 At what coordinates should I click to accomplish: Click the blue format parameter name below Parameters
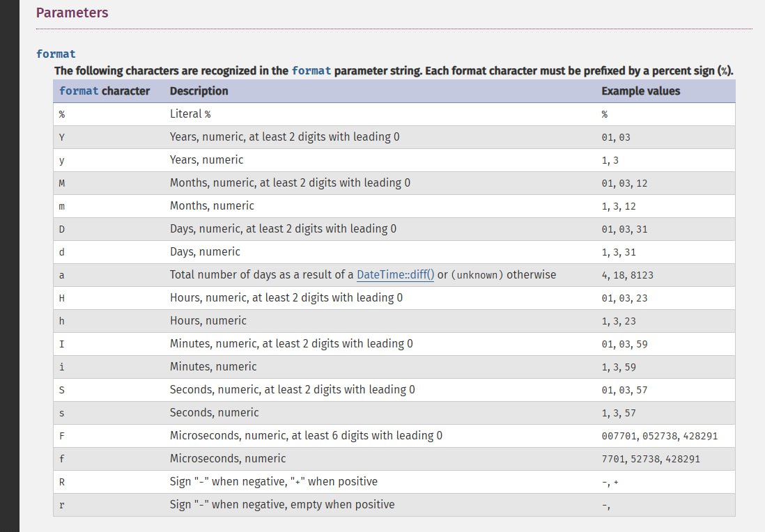[56, 54]
